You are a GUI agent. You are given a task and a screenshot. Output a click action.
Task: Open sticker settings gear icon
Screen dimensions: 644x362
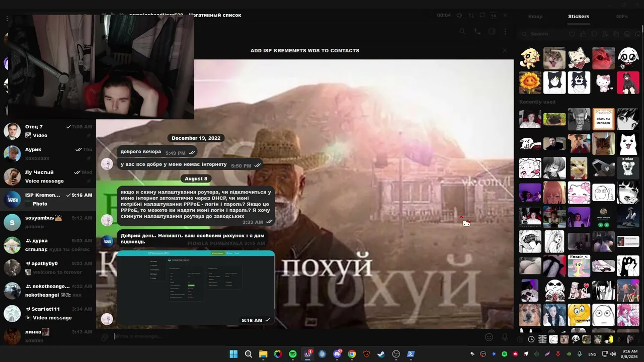tap(520, 339)
